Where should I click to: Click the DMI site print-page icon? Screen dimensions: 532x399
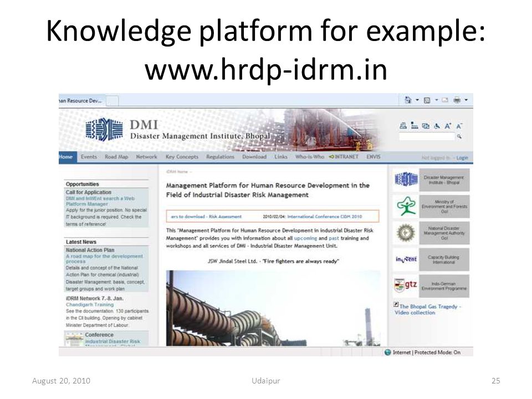click(403, 126)
